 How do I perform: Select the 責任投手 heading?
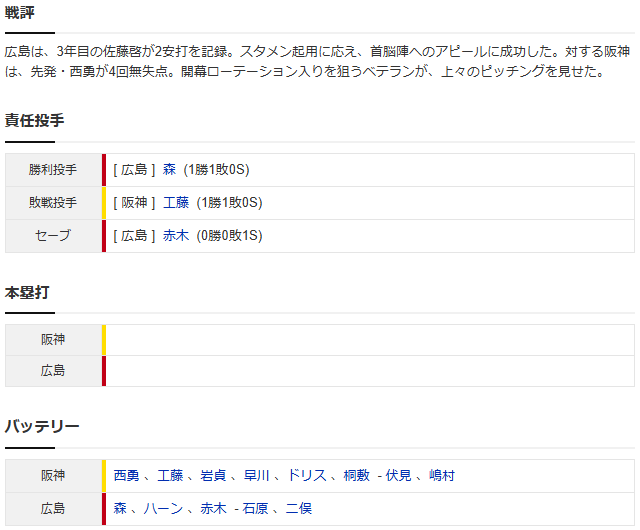(34, 120)
